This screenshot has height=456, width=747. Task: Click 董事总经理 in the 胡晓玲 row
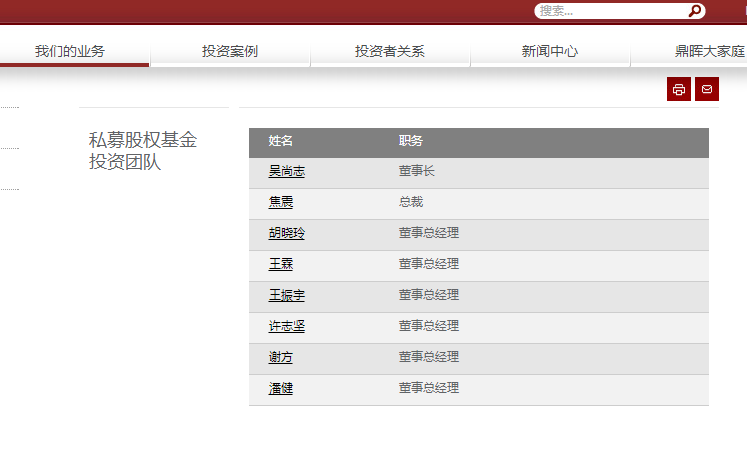[x=429, y=233]
